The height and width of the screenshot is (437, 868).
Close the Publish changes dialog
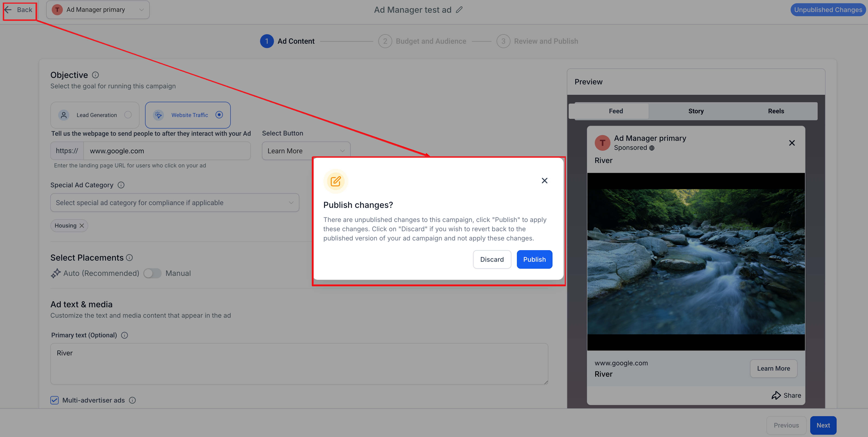point(545,181)
